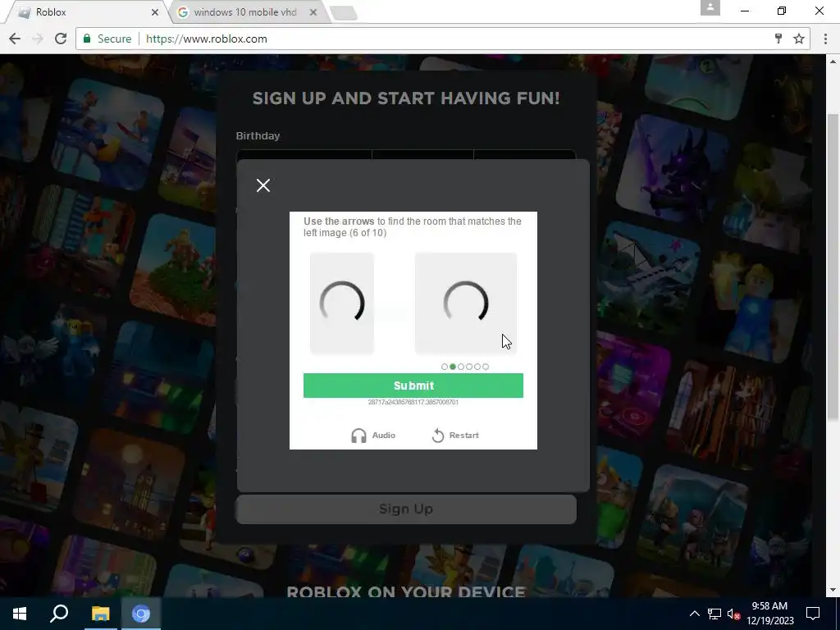Image resolution: width=840 pixels, height=630 pixels.
Task: Open saved password key icon
Action: point(778,39)
